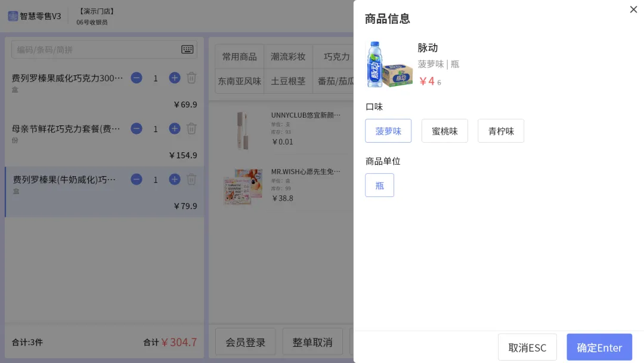The width and height of the screenshot is (644, 363).
Task: Select the 菠萝味 flavor option
Action: point(388,131)
